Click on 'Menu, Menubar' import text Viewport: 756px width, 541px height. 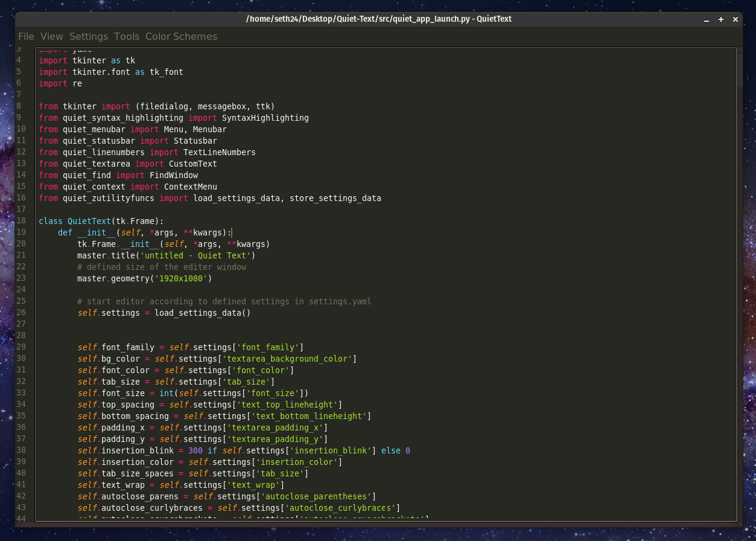[195, 129]
